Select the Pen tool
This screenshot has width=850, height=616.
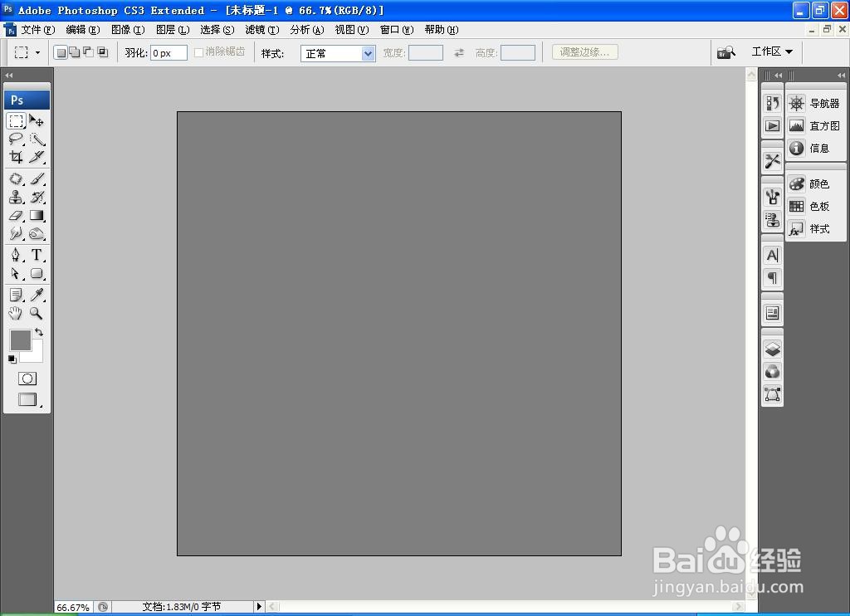point(17,255)
